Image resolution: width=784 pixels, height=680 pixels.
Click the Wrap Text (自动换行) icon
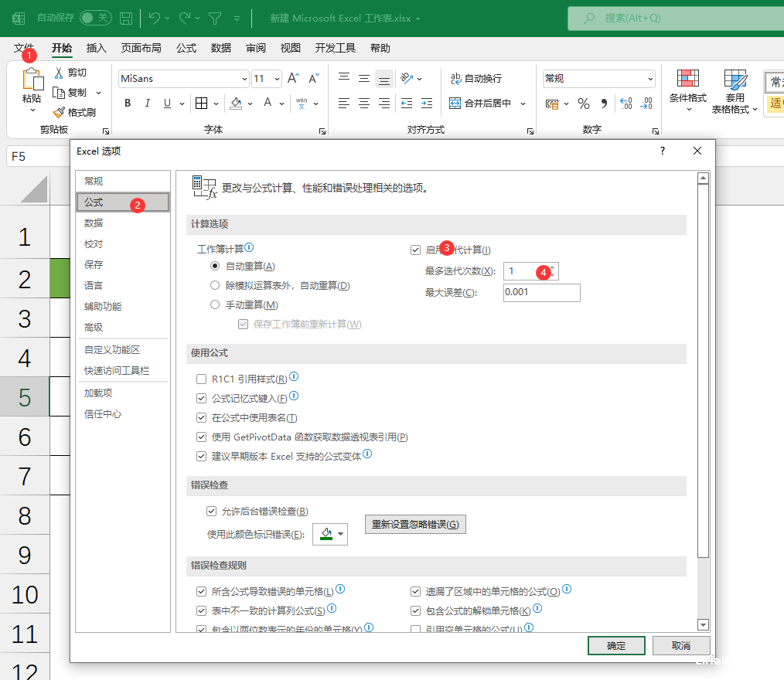point(455,79)
